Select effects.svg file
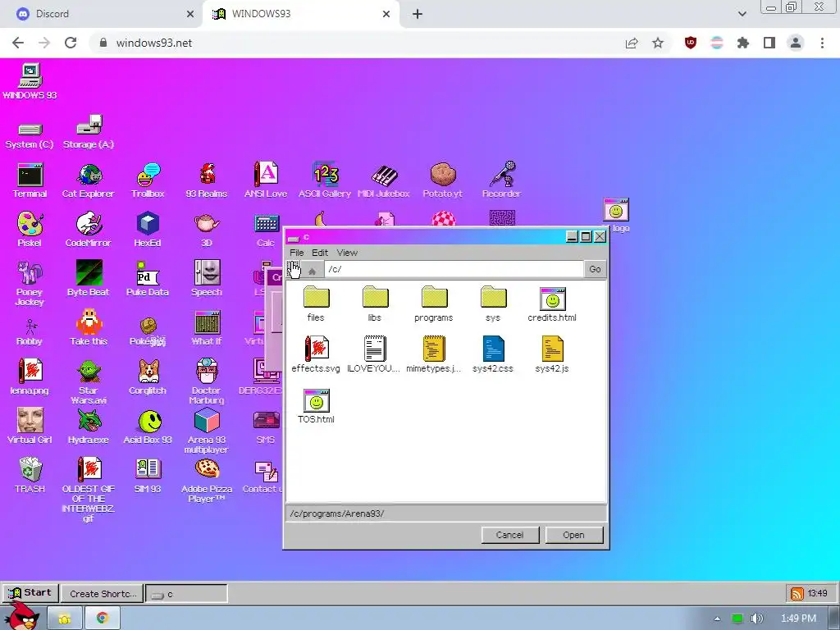 click(x=316, y=354)
